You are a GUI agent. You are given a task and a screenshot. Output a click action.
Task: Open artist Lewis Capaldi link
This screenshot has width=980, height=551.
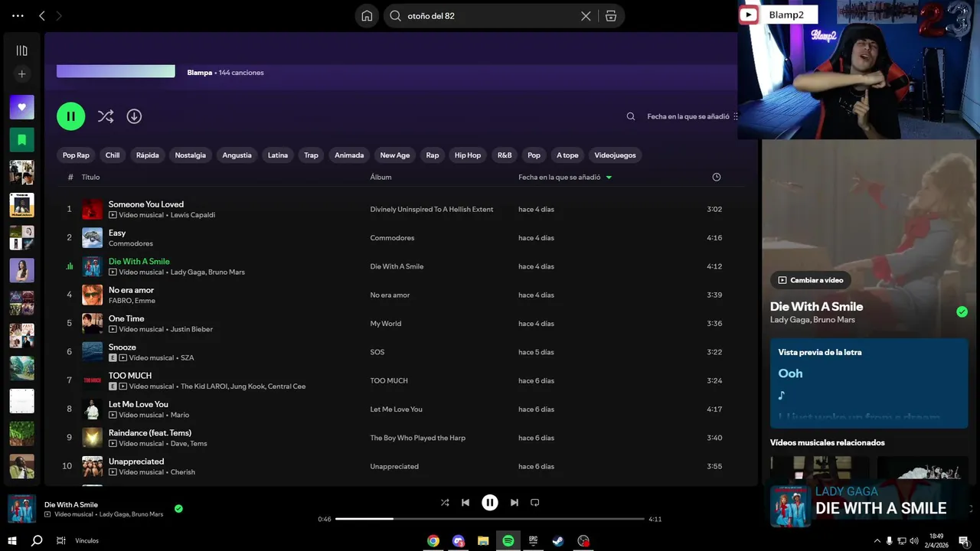(193, 215)
